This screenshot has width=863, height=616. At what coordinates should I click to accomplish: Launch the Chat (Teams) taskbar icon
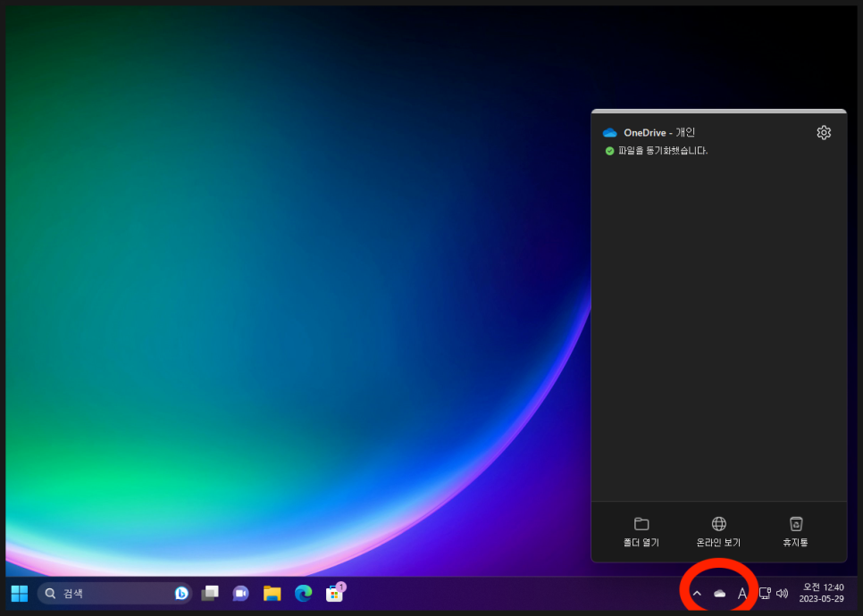coord(240,594)
